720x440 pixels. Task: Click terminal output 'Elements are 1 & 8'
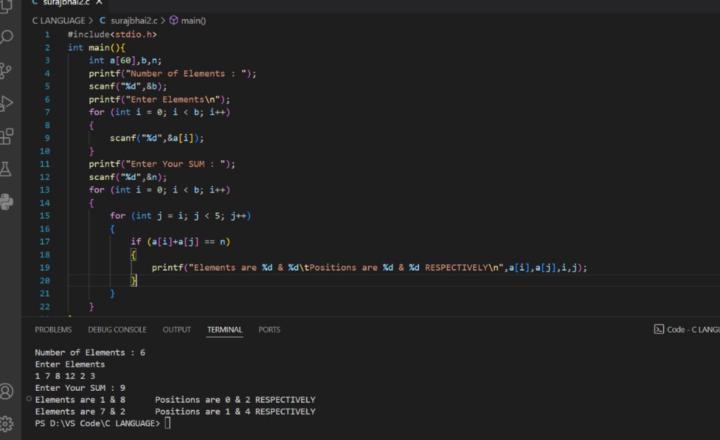[x=175, y=400]
